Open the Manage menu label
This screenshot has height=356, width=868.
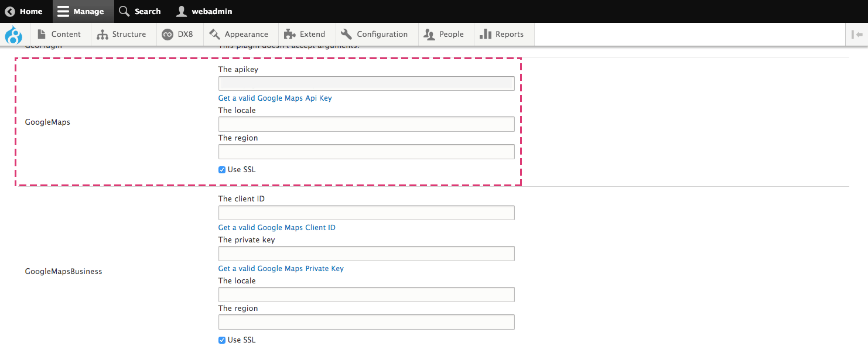[x=88, y=12]
